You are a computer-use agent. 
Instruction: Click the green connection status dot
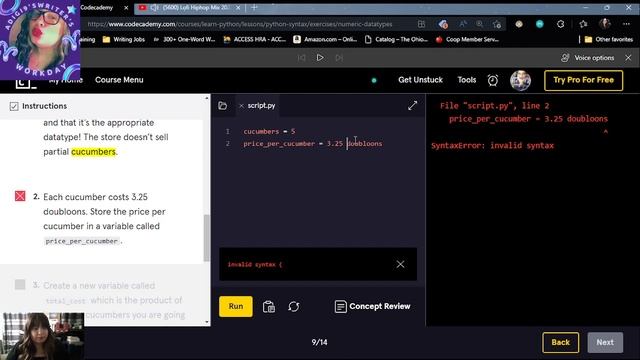coord(374,80)
